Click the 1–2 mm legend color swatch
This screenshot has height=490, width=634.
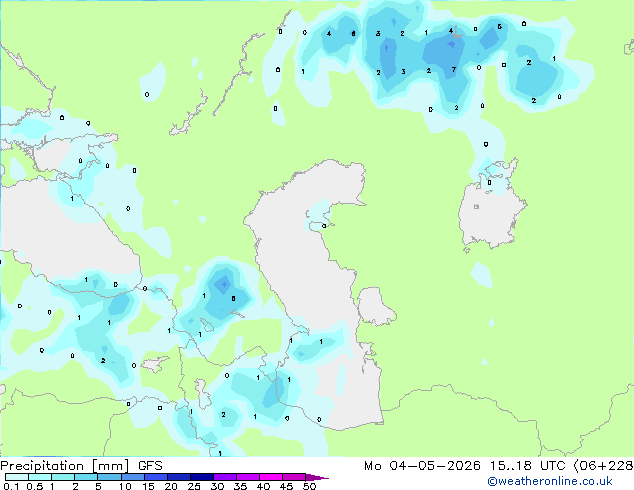(63, 477)
